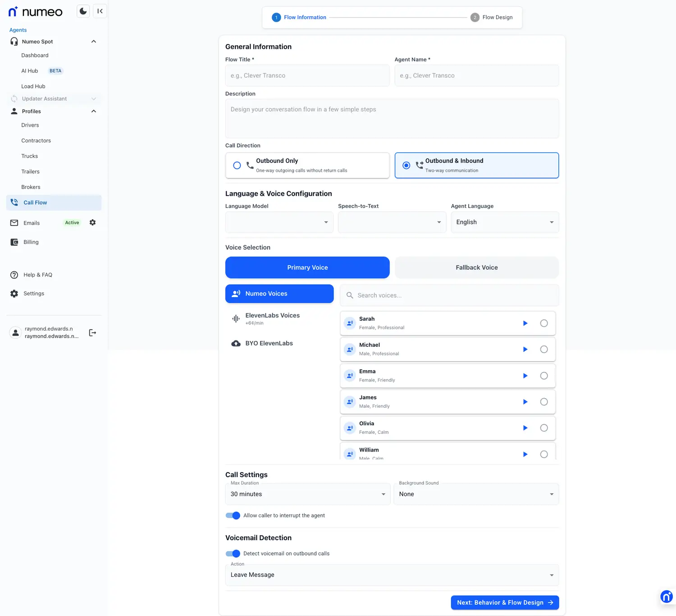Click the Flow Title input field
Screen dimensions: 676x616
tap(307, 76)
